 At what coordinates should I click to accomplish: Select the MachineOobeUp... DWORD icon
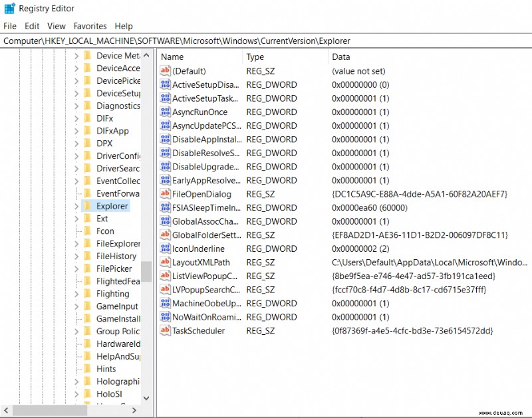point(165,303)
